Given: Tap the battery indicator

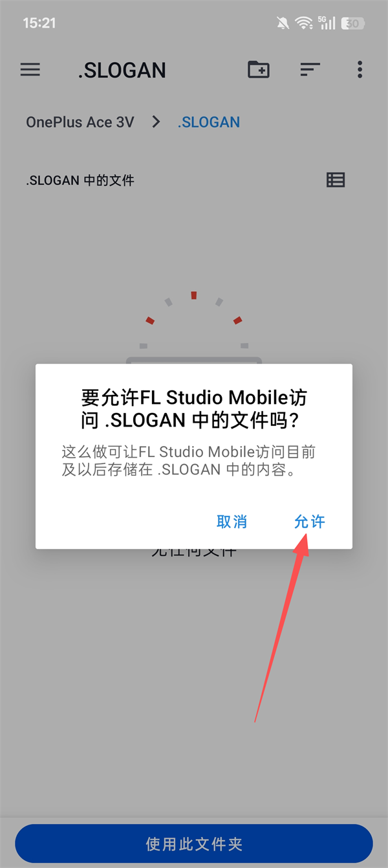Looking at the screenshot, I should click(x=353, y=23).
